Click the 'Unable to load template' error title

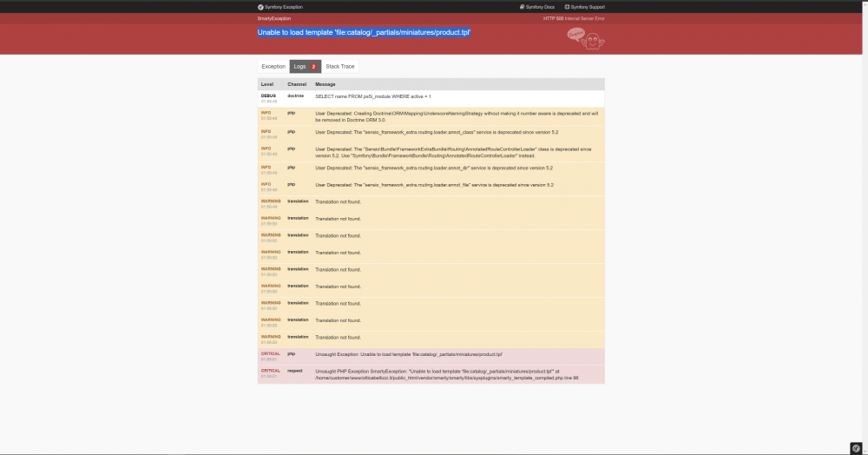tap(364, 32)
